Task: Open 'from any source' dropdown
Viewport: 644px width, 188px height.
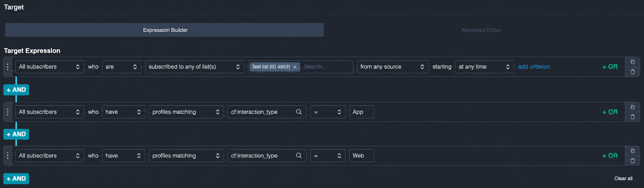Action: point(393,67)
